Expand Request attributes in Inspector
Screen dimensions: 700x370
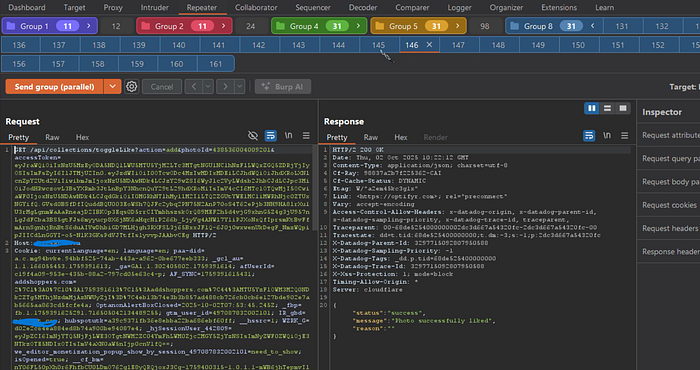(670, 135)
